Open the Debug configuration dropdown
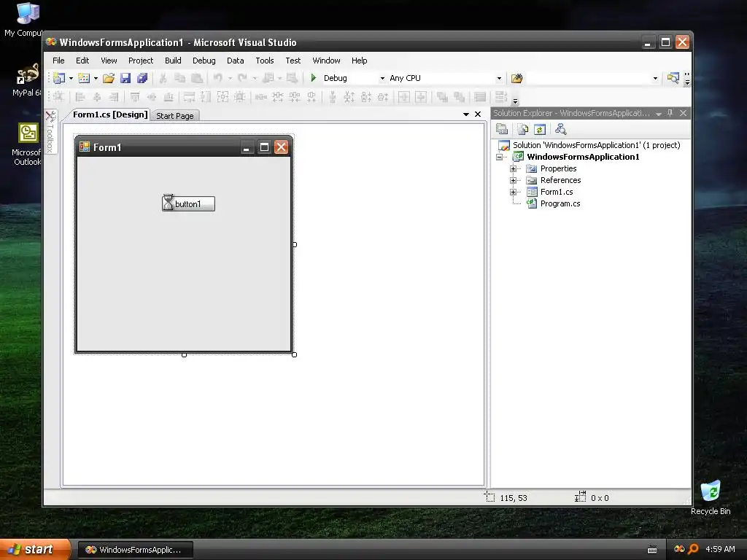 pos(382,78)
